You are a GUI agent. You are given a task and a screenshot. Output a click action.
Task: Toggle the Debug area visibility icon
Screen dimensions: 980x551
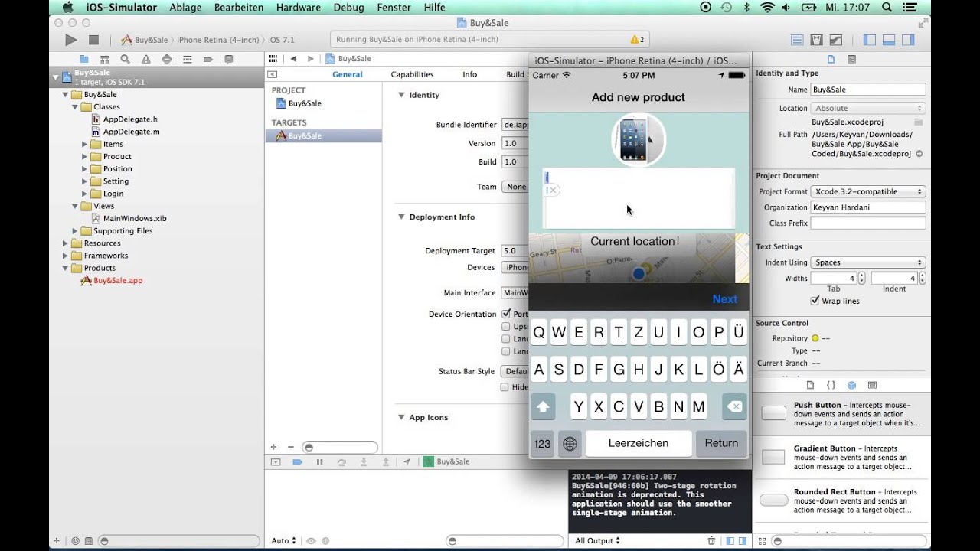889,40
